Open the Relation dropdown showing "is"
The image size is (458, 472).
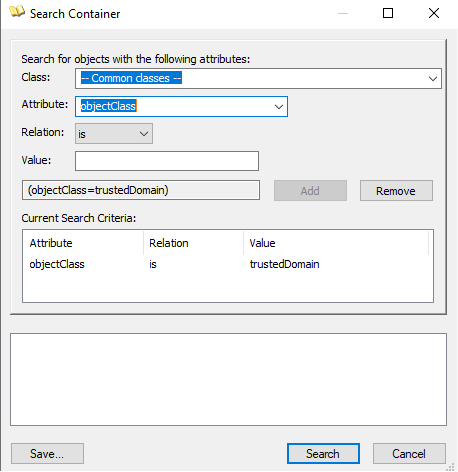114,134
